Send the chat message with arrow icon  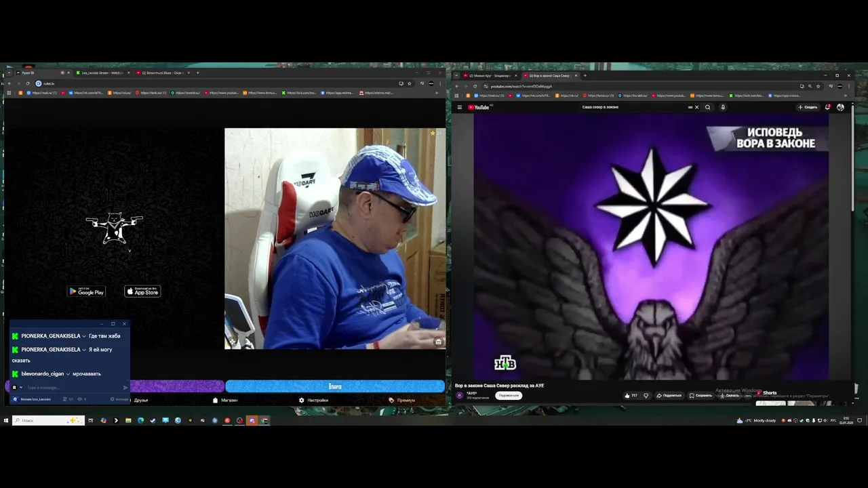(125, 388)
